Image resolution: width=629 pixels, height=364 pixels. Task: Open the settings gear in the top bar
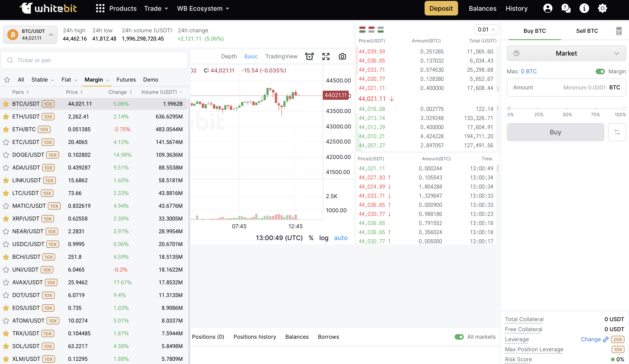pyautogui.click(x=603, y=8)
